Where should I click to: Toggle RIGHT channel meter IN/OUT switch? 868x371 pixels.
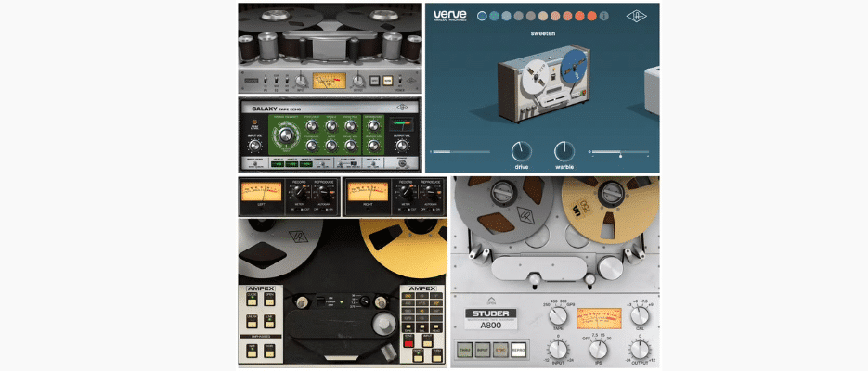click(407, 209)
